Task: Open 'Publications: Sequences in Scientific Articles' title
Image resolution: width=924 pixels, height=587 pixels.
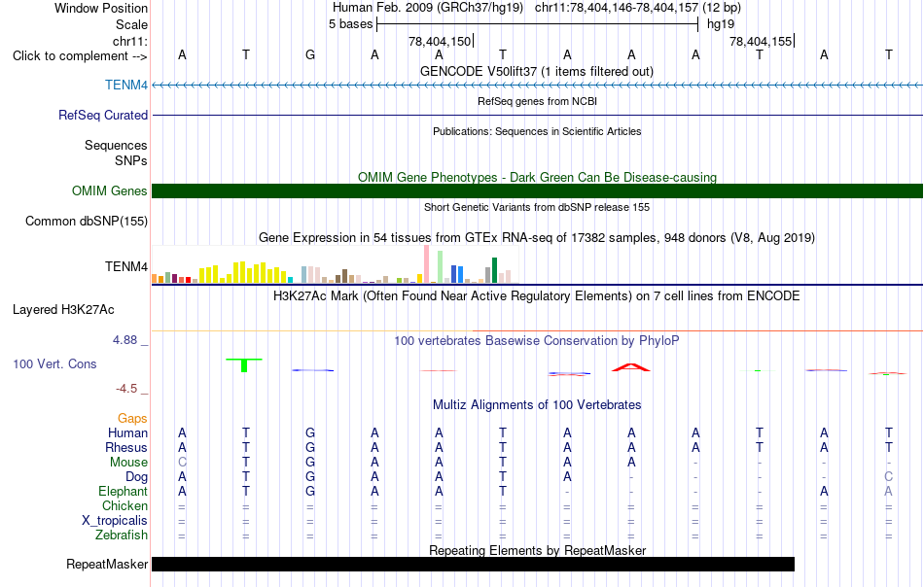Action: (537, 131)
